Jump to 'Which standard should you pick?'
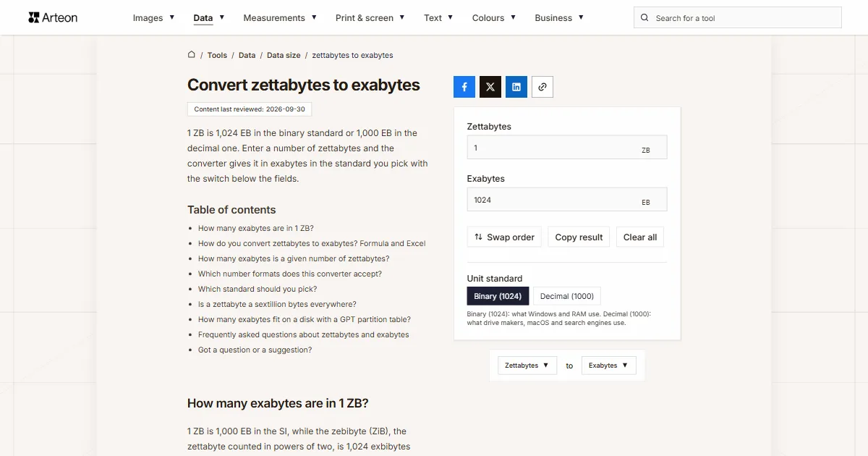 click(x=258, y=289)
